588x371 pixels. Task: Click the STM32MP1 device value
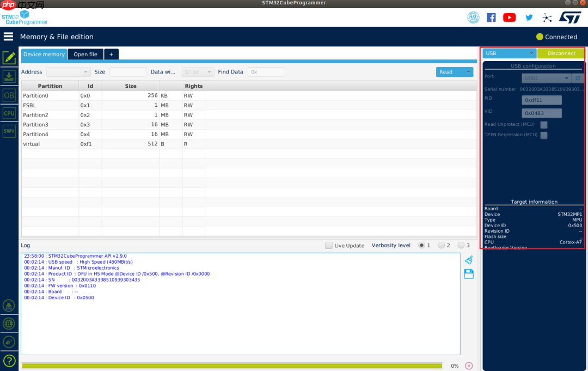click(569, 214)
